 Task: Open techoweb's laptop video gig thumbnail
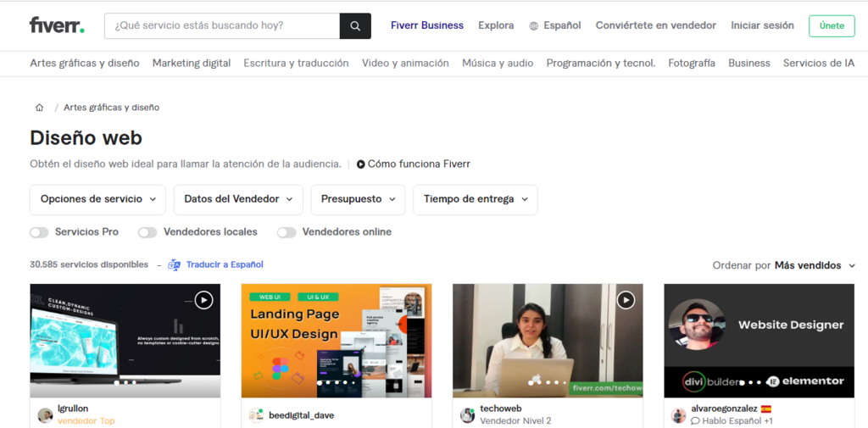(548, 341)
